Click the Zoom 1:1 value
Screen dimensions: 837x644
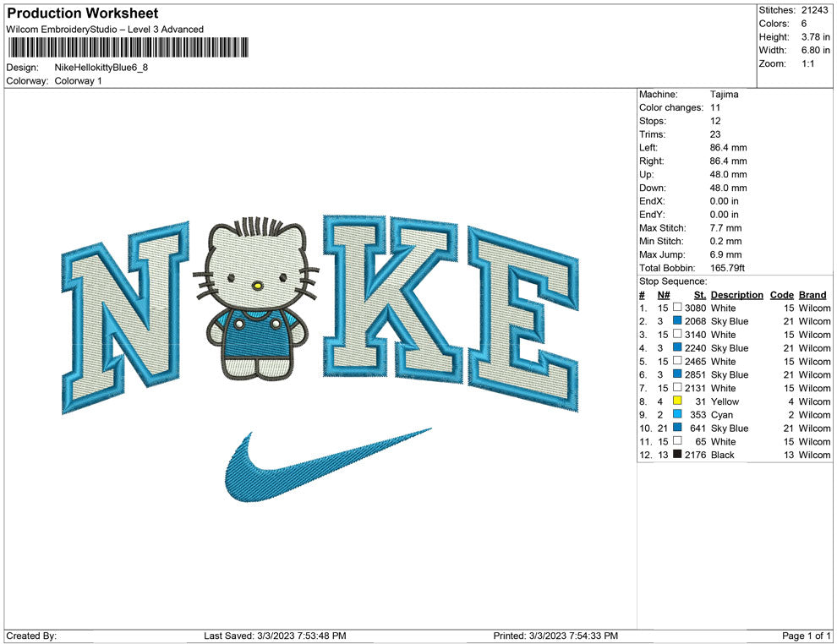807,63
